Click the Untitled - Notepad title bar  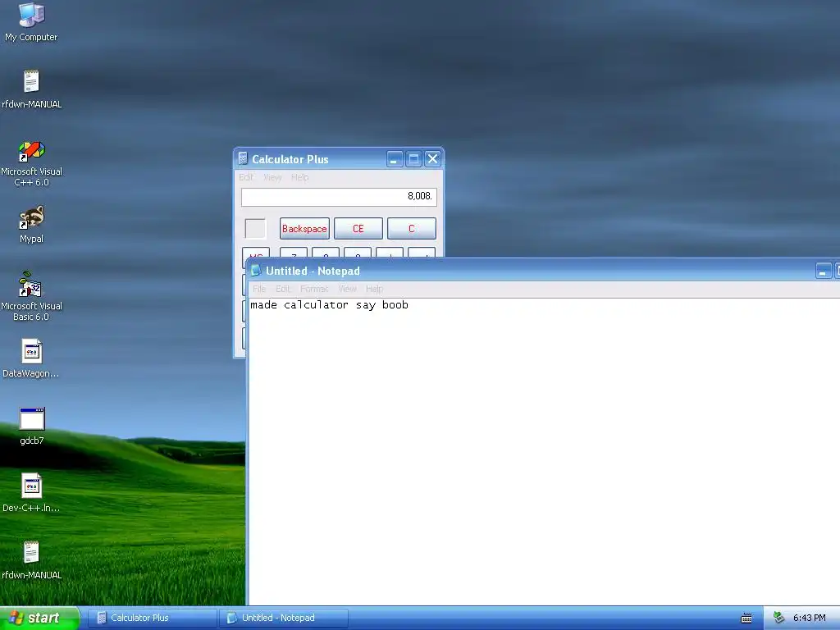click(x=543, y=271)
